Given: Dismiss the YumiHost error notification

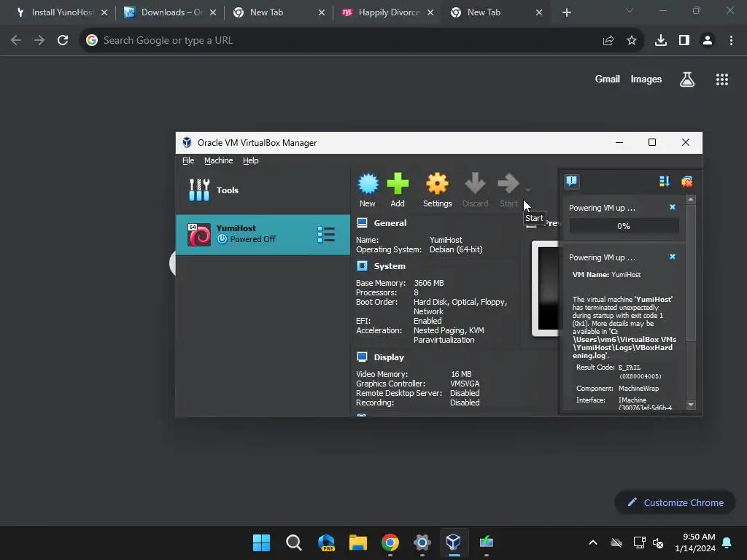Looking at the screenshot, I should point(672,257).
